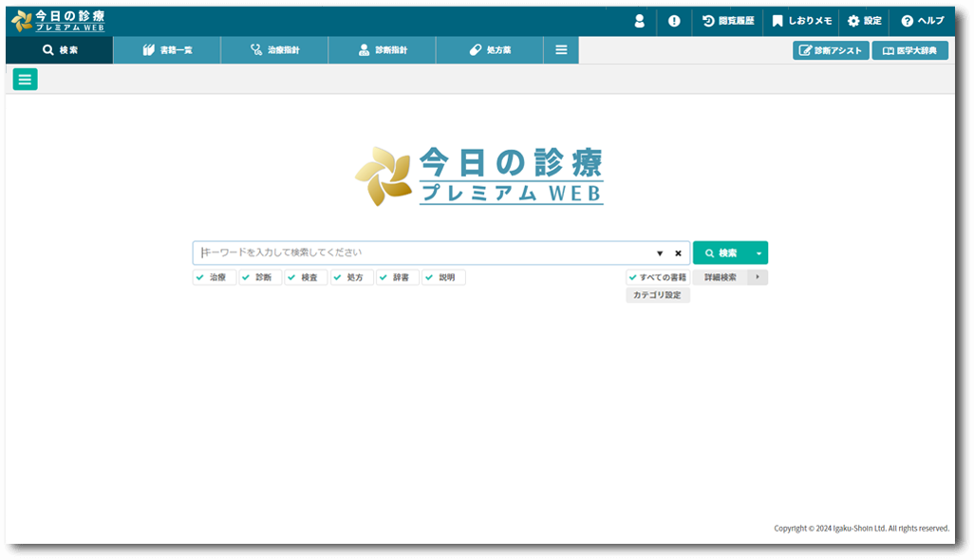Open the notifications exclamation icon
The height and width of the screenshot is (560, 974).
coord(674,21)
